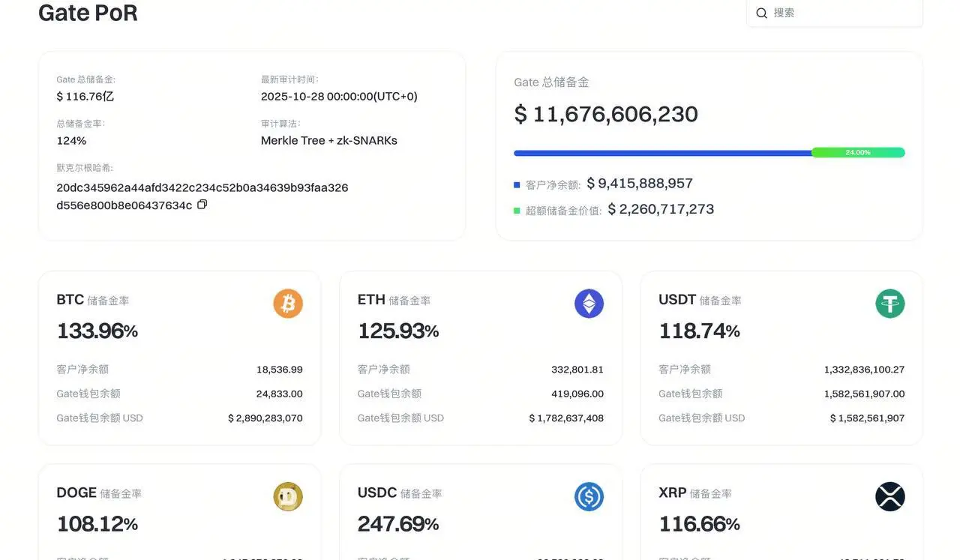Click the 客户净余额 label in ETH card

pyautogui.click(x=384, y=370)
